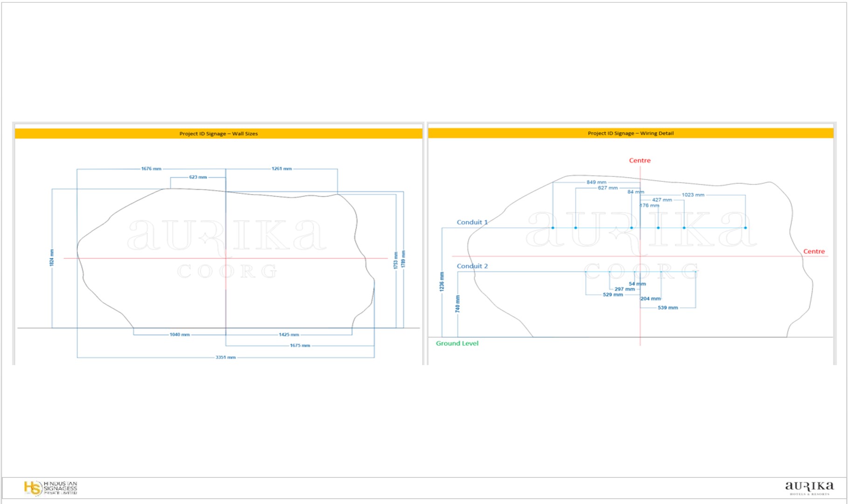This screenshot has height=504, width=848.
Task: Click the 1676 mm dimension label
Action: tap(151, 169)
